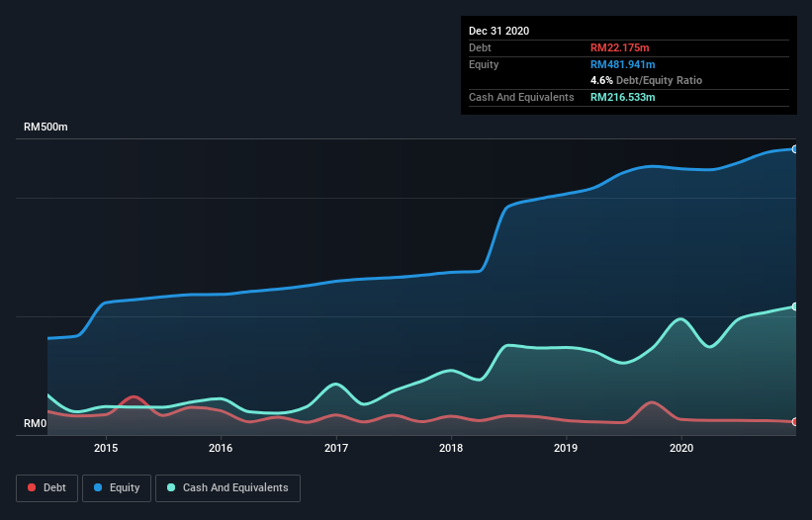Click the RM216.533m cash value
Viewport: 812px width, 520px height.
[x=622, y=97]
